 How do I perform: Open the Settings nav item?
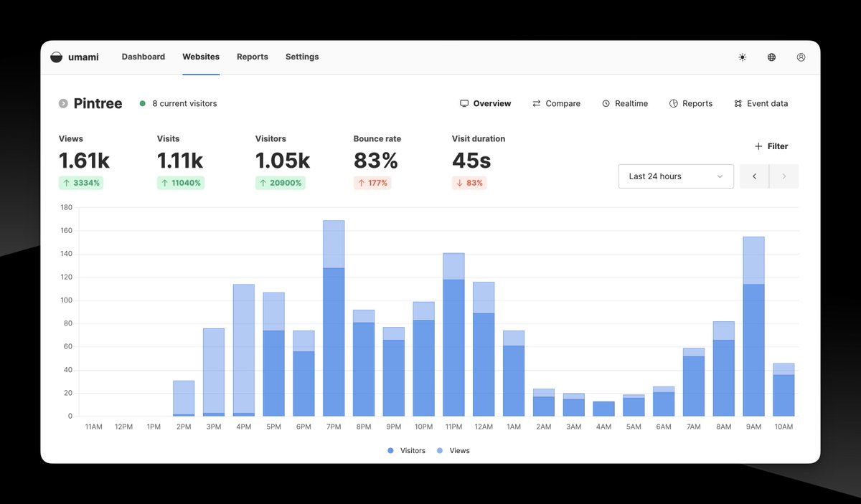pyautogui.click(x=302, y=57)
